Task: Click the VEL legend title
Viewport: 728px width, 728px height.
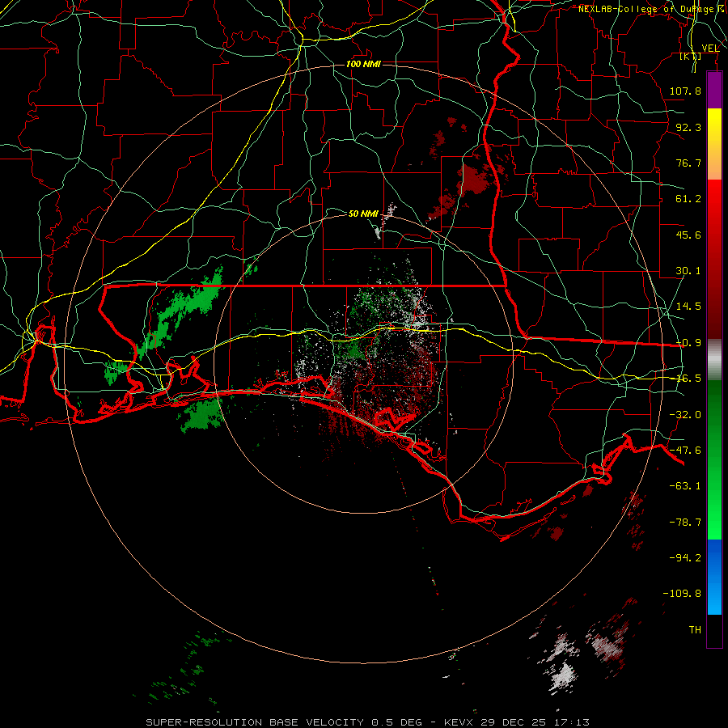Action: pos(710,48)
